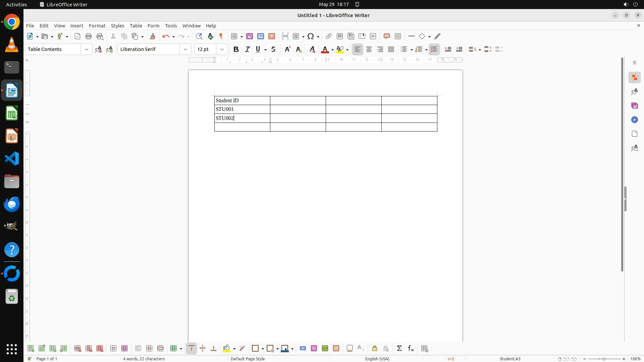644x362 pixels.
Task: Toggle Bold formatting
Action: [236, 49]
